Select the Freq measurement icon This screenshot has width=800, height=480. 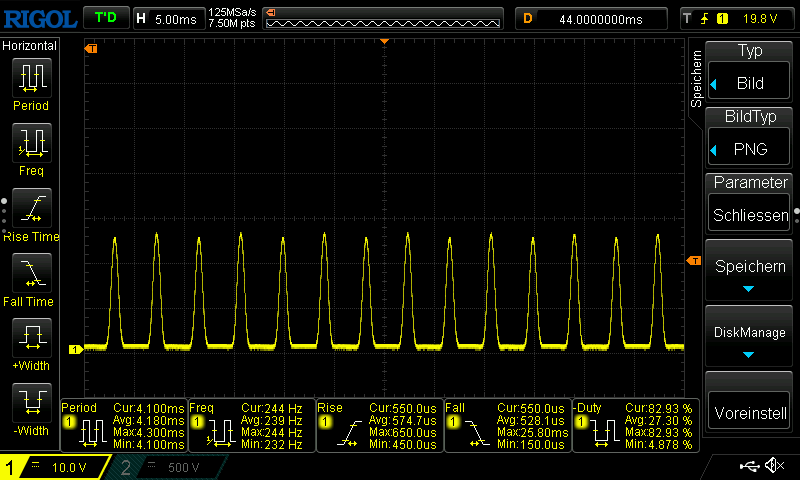click(32, 143)
